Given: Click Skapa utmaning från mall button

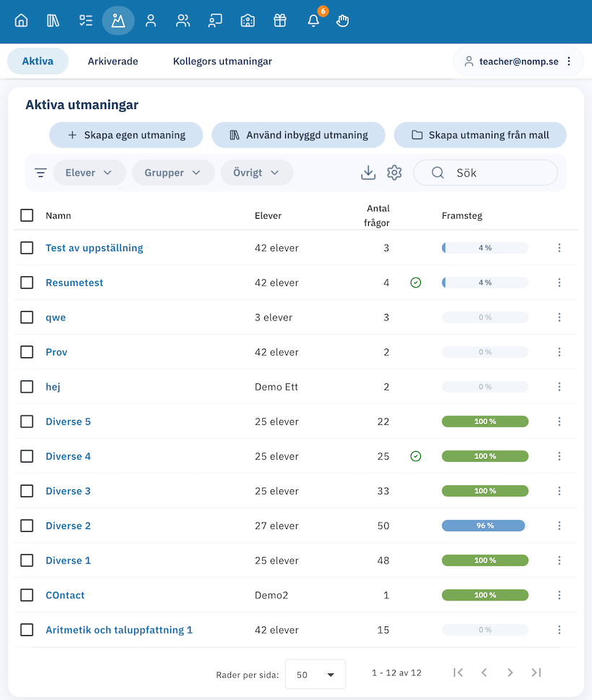Looking at the screenshot, I should pyautogui.click(x=480, y=135).
